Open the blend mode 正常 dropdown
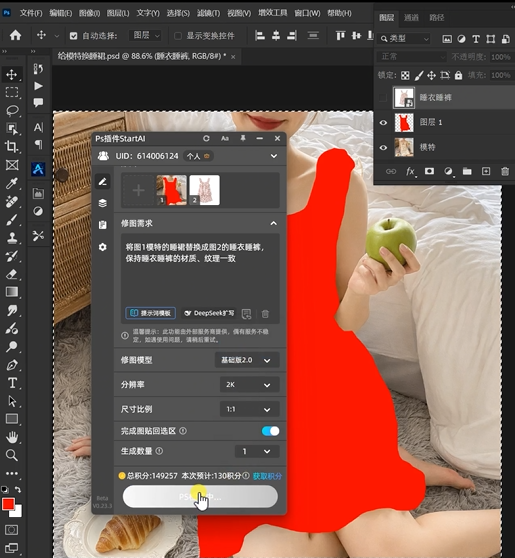Image resolution: width=515 pixels, height=558 pixels. click(411, 57)
